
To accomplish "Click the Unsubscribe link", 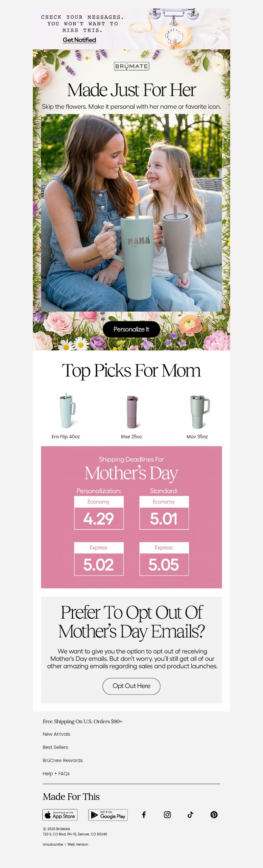I will [x=53, y=844].
